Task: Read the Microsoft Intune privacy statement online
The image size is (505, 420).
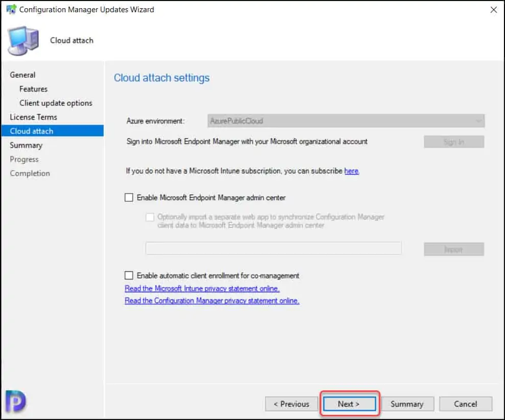Action: click(202, 289)
